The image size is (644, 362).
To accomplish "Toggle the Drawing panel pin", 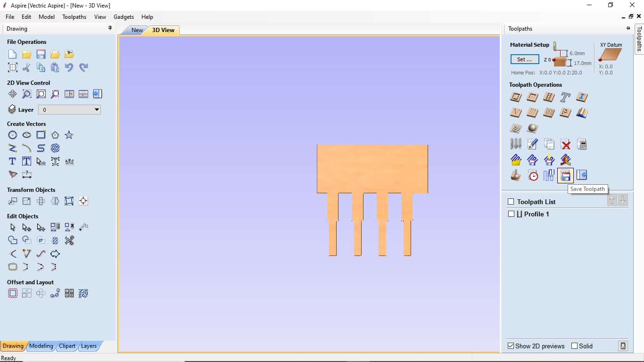I will pos(110,28).
